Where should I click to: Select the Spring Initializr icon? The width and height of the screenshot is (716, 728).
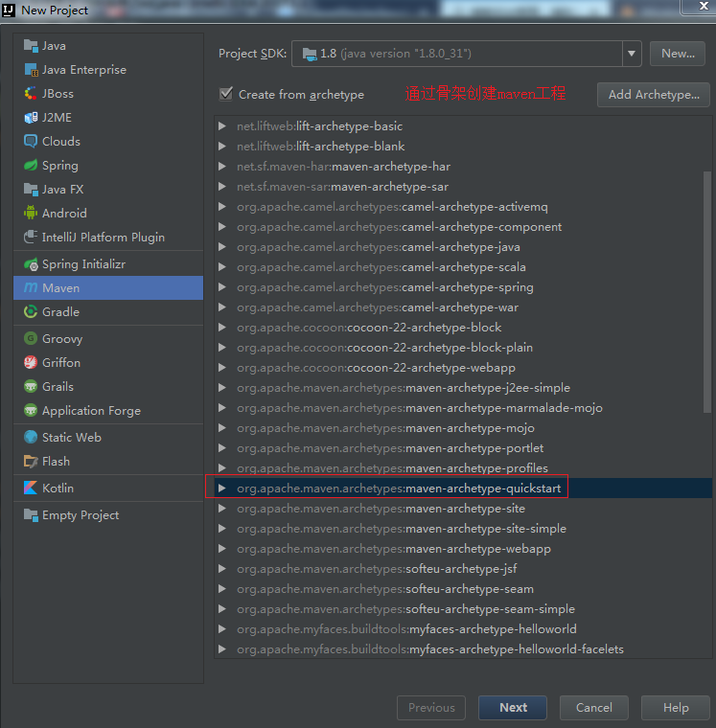[31, 264]
